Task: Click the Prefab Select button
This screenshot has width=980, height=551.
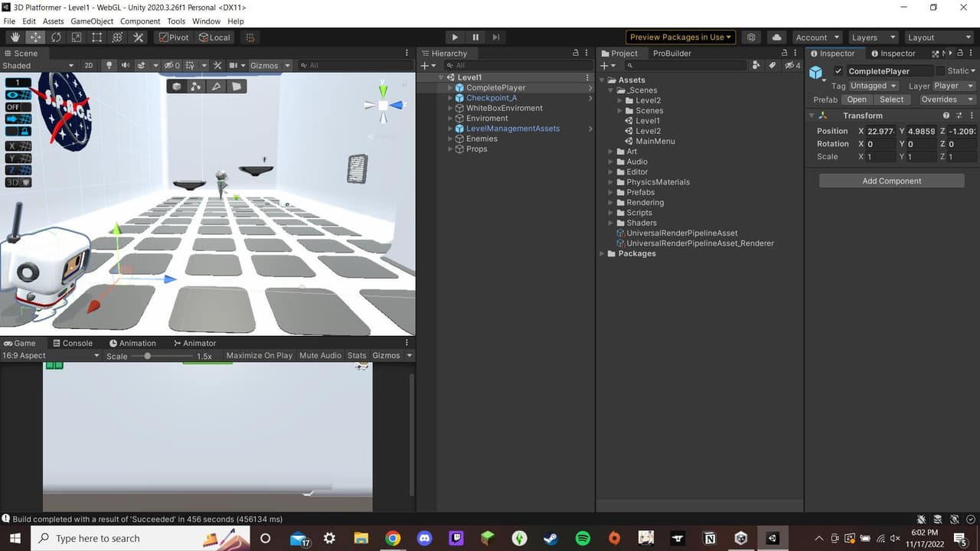Action: pos(891,99)
